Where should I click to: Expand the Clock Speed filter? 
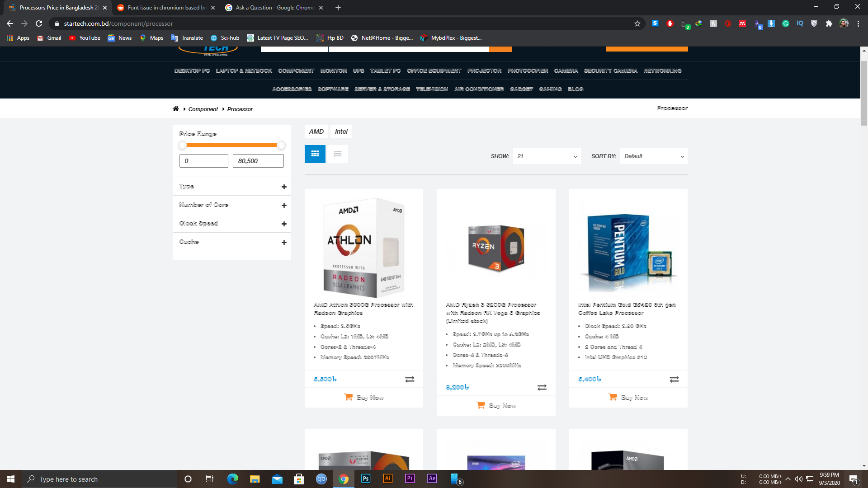[x=284, y=223]
